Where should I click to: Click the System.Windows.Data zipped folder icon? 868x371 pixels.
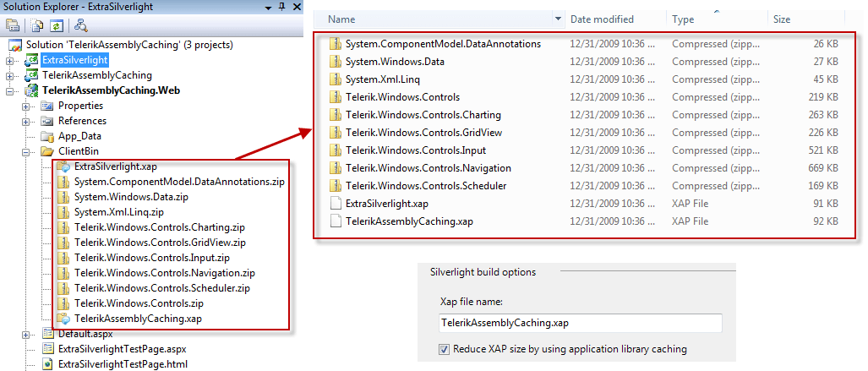pyautogui.click(x=335, y=62)
